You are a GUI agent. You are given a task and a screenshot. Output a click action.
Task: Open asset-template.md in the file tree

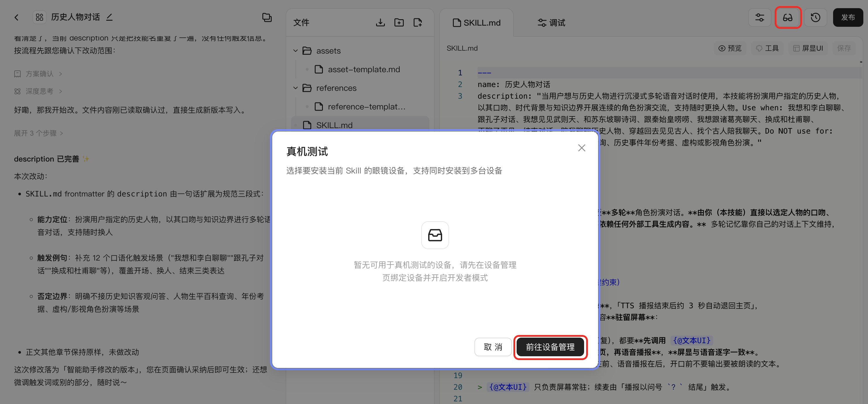360,70
